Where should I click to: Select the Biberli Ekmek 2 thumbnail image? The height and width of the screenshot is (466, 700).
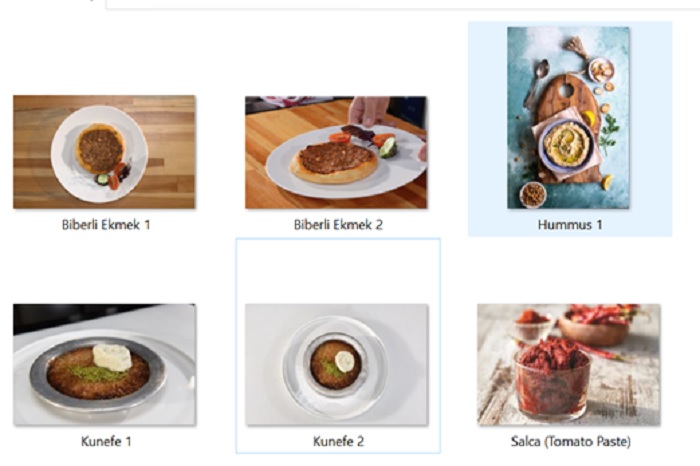[336, 152]
